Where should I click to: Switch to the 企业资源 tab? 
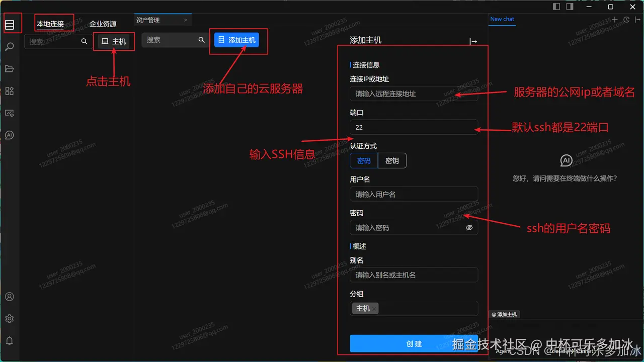103,23
